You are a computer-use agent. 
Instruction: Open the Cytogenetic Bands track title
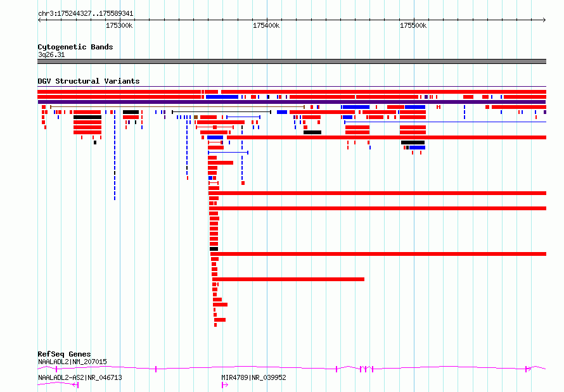pyautogui.click(x=75, y=47)
